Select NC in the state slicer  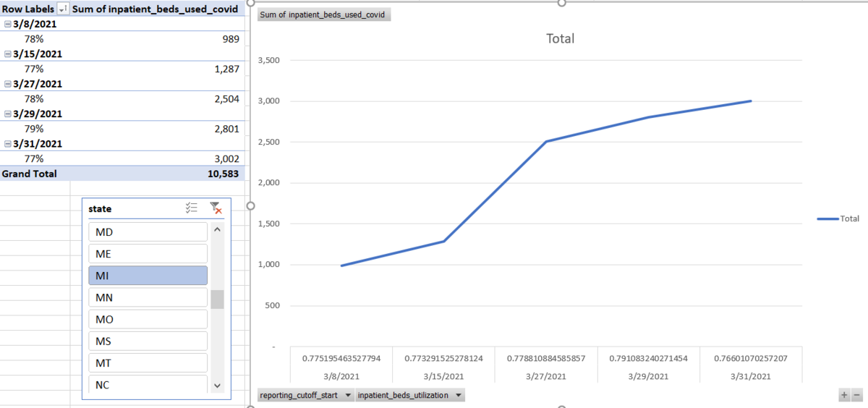click(148, 385)
